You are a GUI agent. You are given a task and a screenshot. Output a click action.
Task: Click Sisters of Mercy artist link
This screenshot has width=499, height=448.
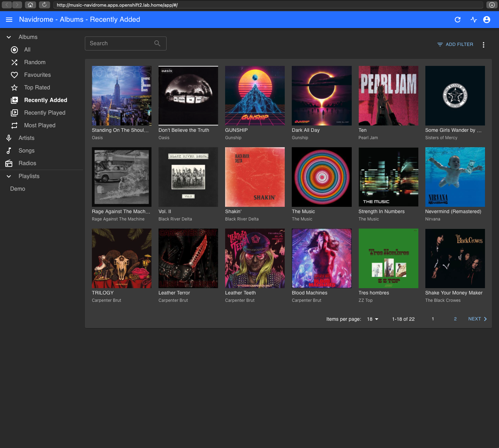coord(441,138)
